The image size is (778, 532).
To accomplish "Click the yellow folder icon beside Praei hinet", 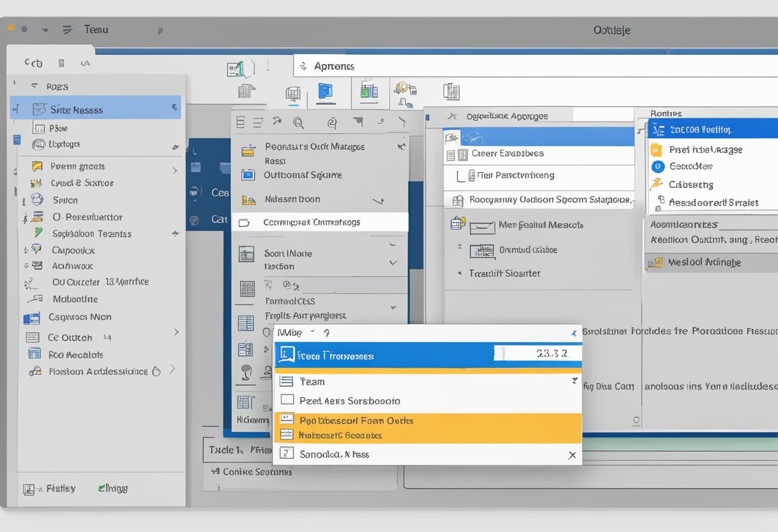I will pos(656,150).
